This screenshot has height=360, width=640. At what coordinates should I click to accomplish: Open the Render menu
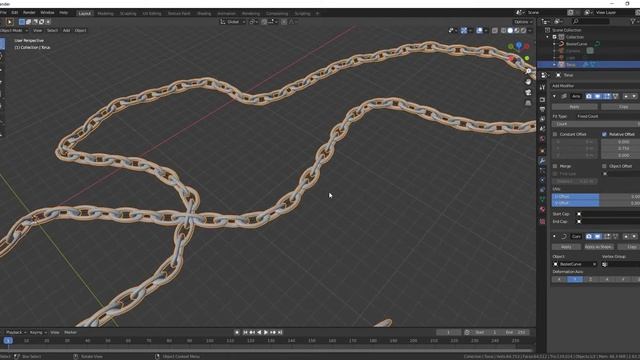pyautogui.click(x=29, y=13)
